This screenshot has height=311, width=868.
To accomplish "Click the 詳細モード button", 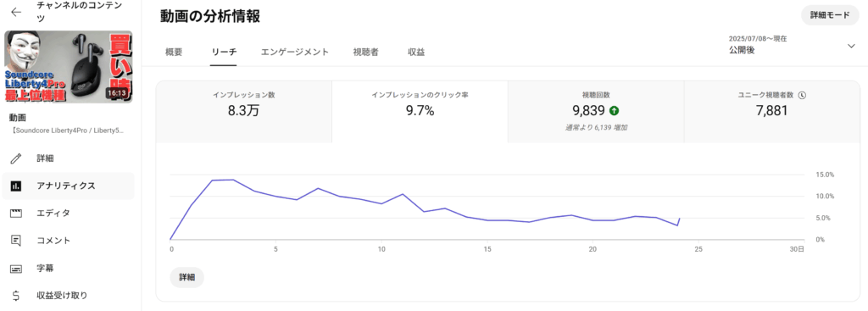I will pos(830,15).
